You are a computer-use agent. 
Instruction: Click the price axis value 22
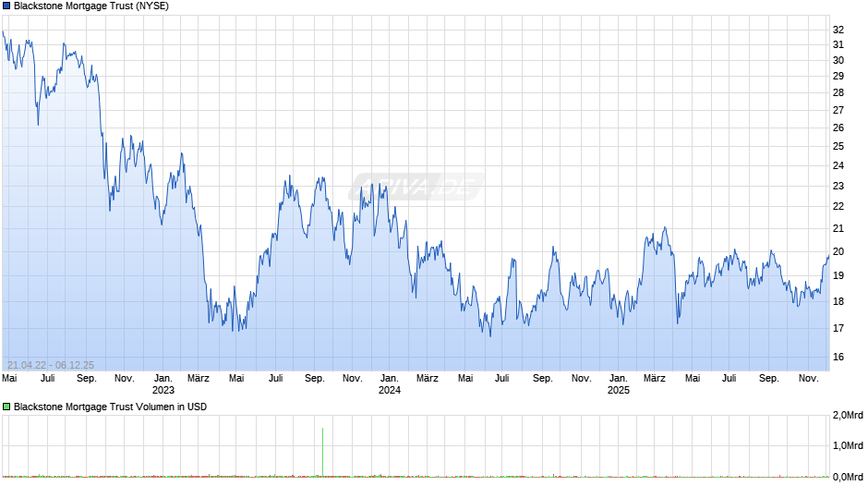tap(838, 207)
